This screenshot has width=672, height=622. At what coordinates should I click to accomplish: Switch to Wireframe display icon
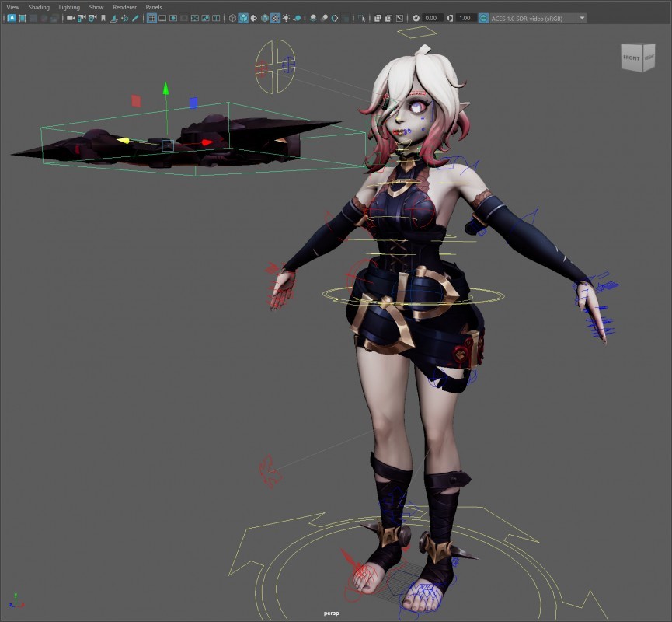[x=232, y=18]
